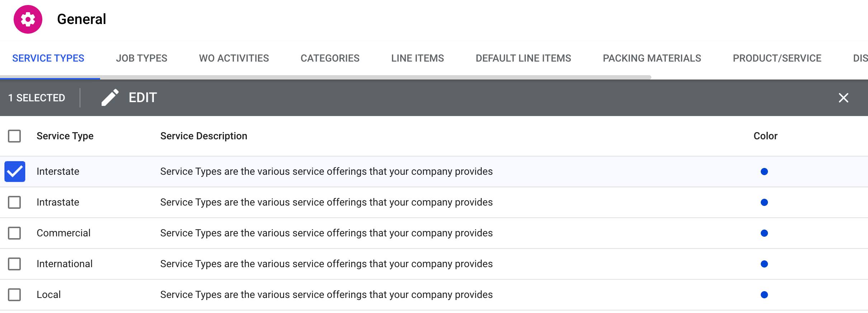Switch to Default Line Items tab
Screen dimensions: 868x313
[x=523, y=58]
